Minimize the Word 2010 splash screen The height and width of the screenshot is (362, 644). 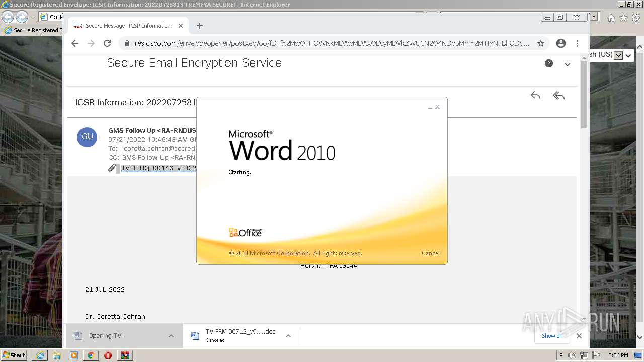pyautogui.click(x=430, y=107)
